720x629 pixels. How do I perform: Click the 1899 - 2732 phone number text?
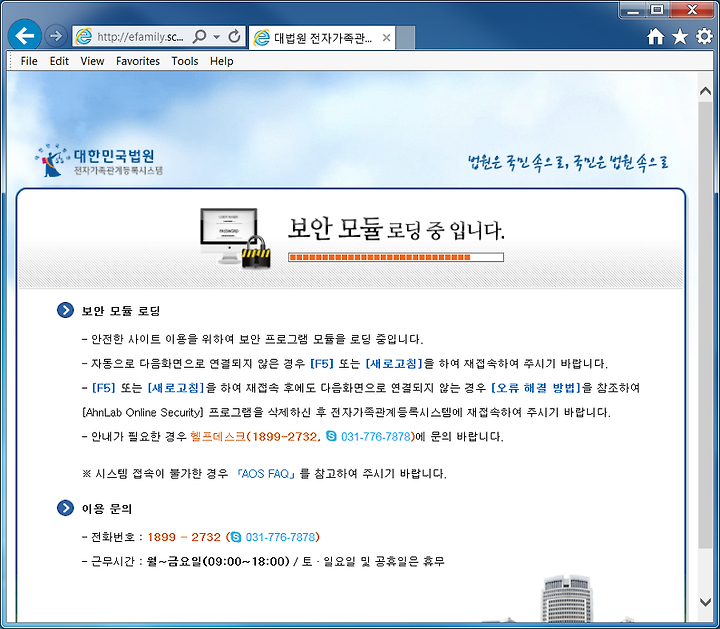point(184,537)
